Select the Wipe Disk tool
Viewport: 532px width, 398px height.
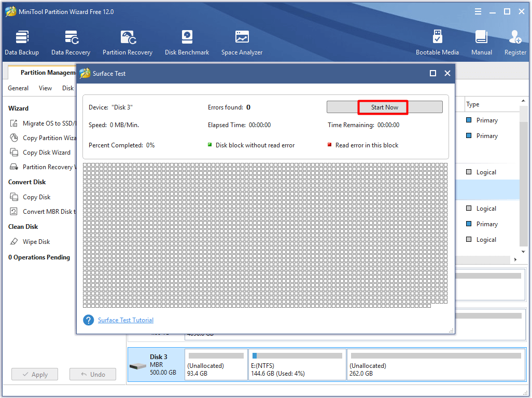tap(35, 241)
